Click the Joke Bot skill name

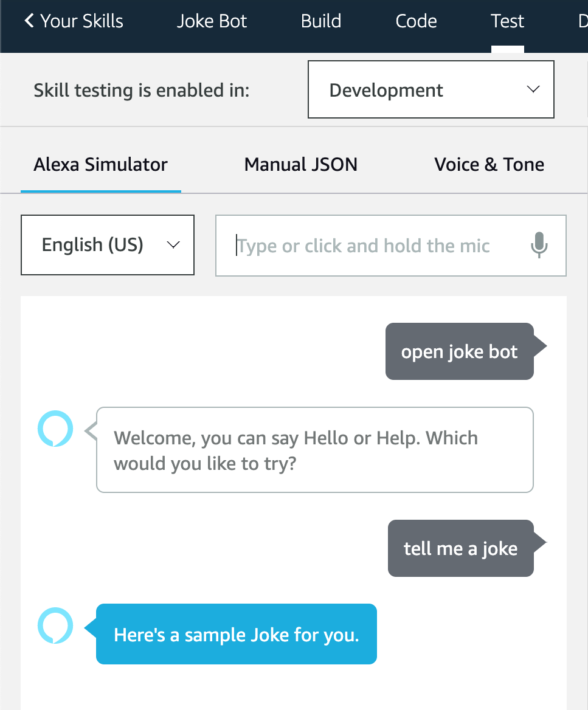(x=212, y=21)
